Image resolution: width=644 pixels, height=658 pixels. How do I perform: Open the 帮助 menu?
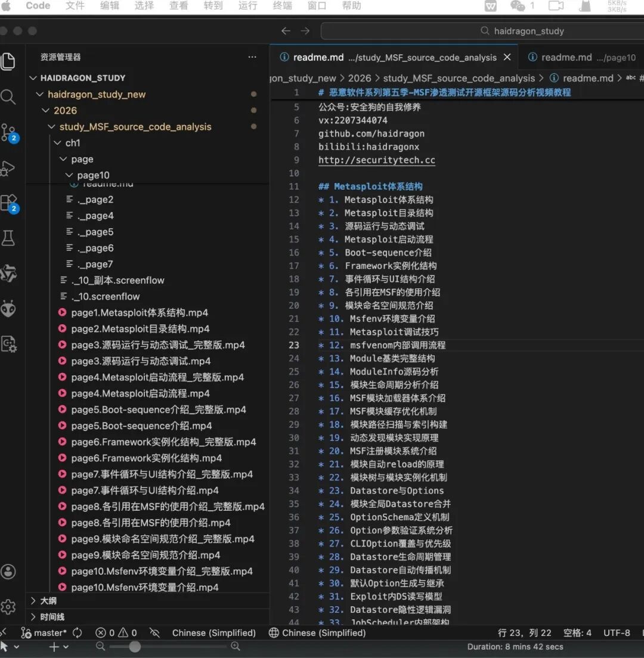pos(351,6)
